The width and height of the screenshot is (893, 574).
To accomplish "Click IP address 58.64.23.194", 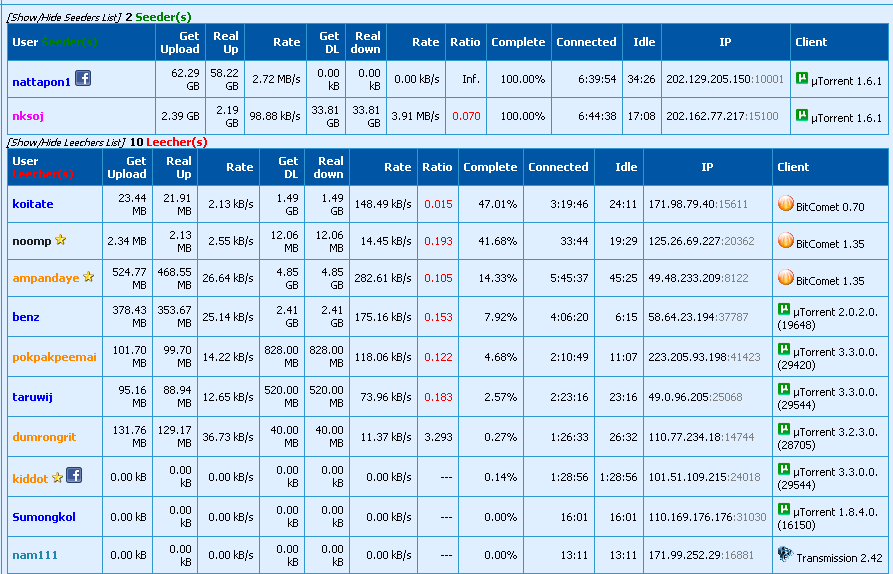I will [x=682, y=317].
